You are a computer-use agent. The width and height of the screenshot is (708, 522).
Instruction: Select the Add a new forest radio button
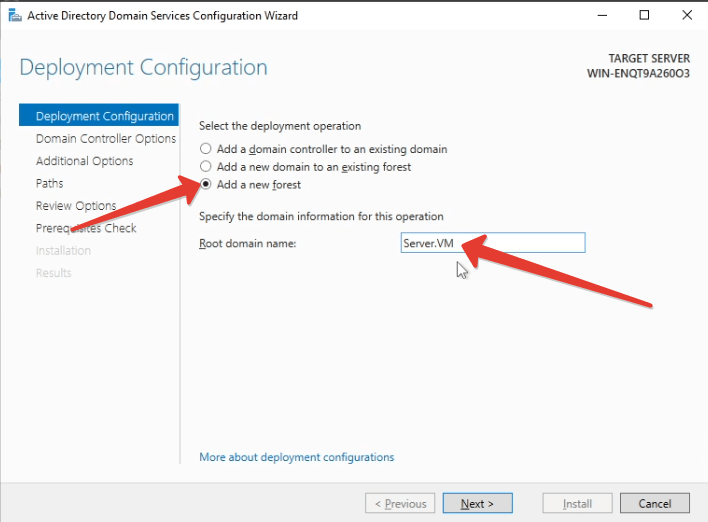coord(205,184)
